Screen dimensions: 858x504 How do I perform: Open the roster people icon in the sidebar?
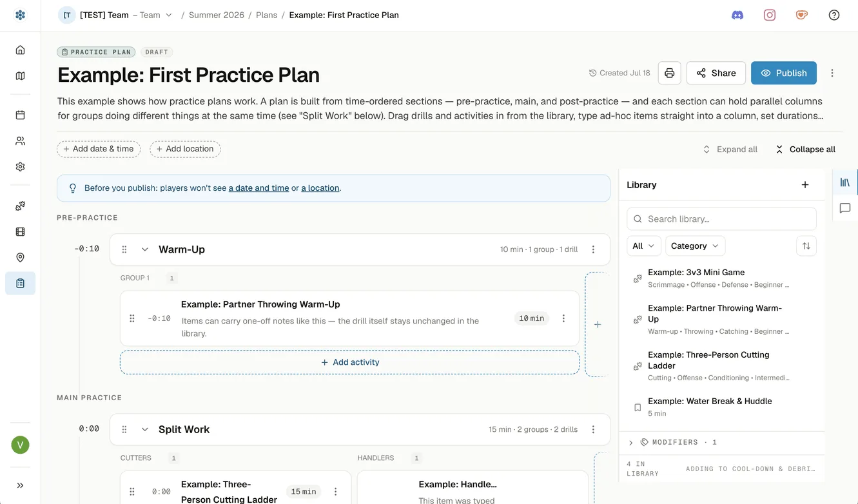coord(20,141)
